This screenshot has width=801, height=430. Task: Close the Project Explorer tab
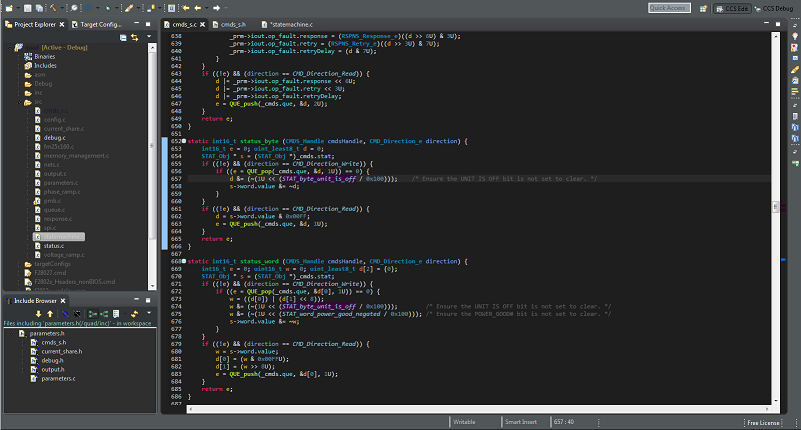click(62, 24)
